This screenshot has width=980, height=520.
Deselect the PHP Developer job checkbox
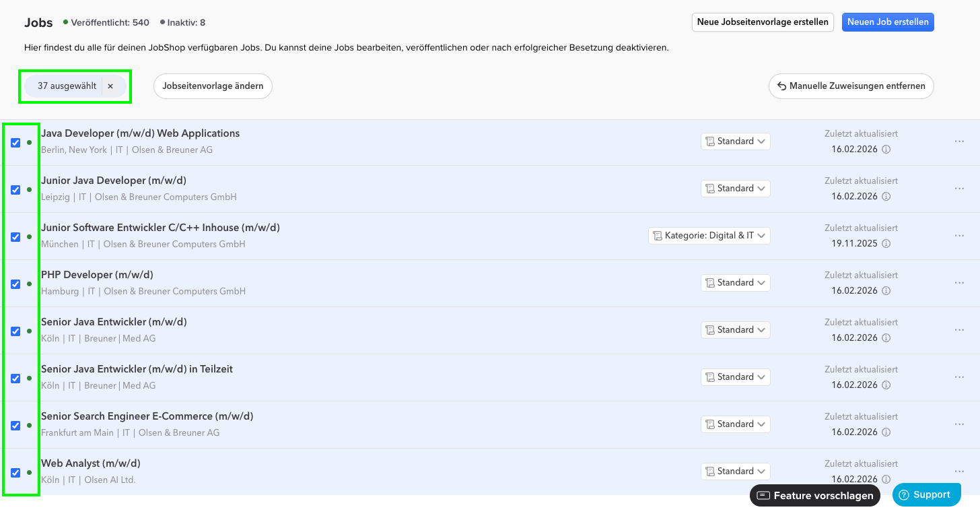(x=15, y=284)
